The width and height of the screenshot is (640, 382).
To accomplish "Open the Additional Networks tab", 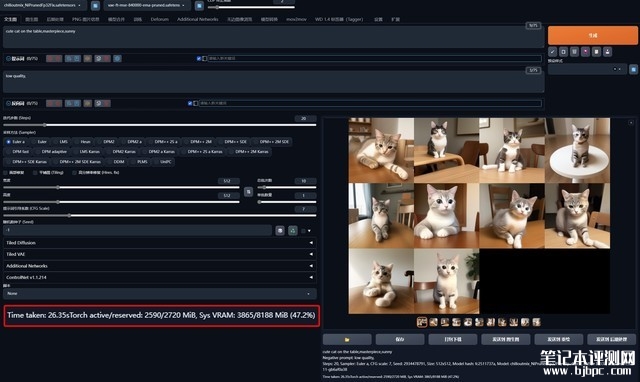I will 198,19.
